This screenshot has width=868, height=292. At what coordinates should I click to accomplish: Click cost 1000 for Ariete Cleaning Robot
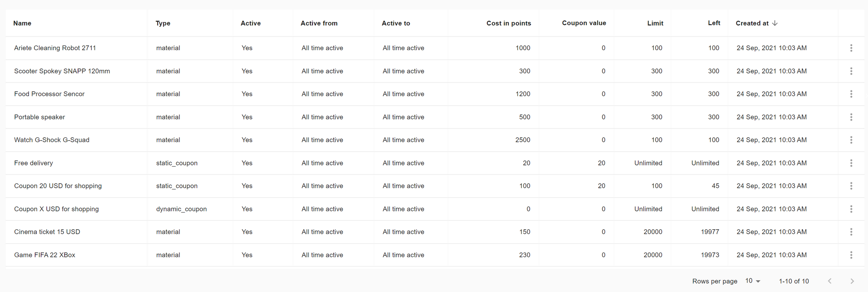[523, 48]
